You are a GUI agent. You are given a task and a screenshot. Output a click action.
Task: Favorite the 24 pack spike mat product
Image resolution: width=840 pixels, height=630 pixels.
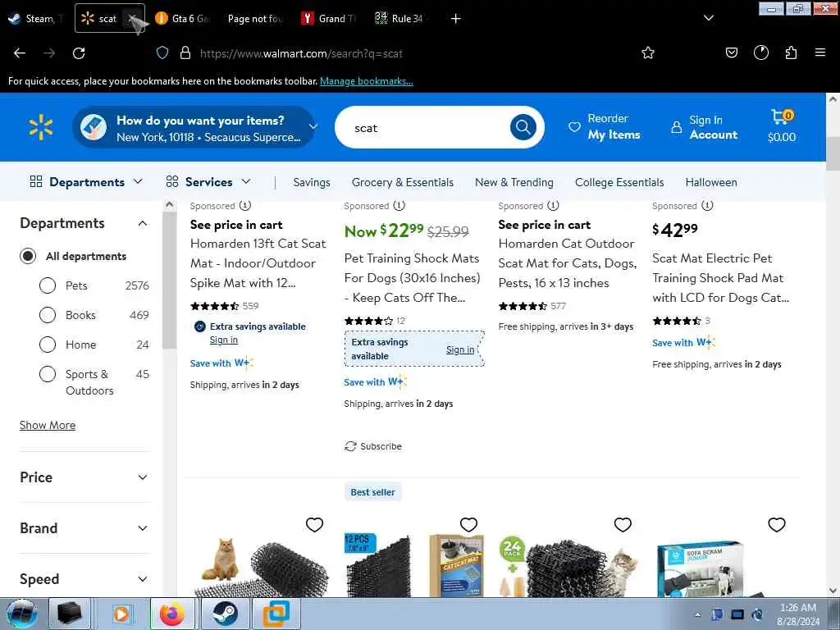tap(623, 524)
